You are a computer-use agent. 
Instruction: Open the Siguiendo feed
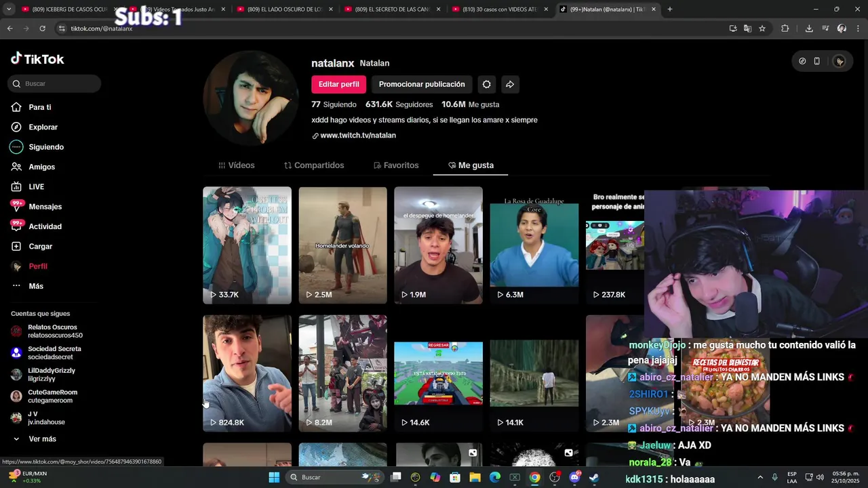45,147
